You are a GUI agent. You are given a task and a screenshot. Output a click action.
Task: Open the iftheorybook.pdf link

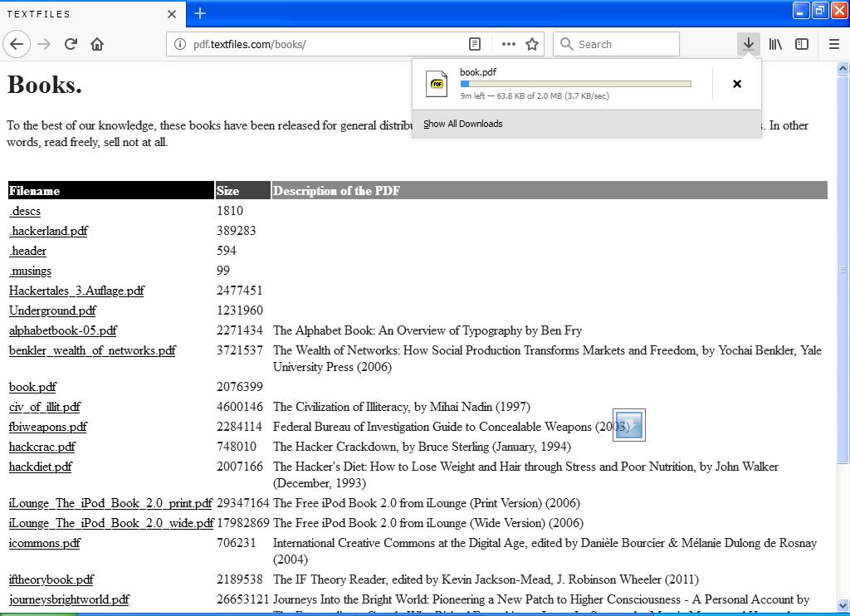(51, 579)
